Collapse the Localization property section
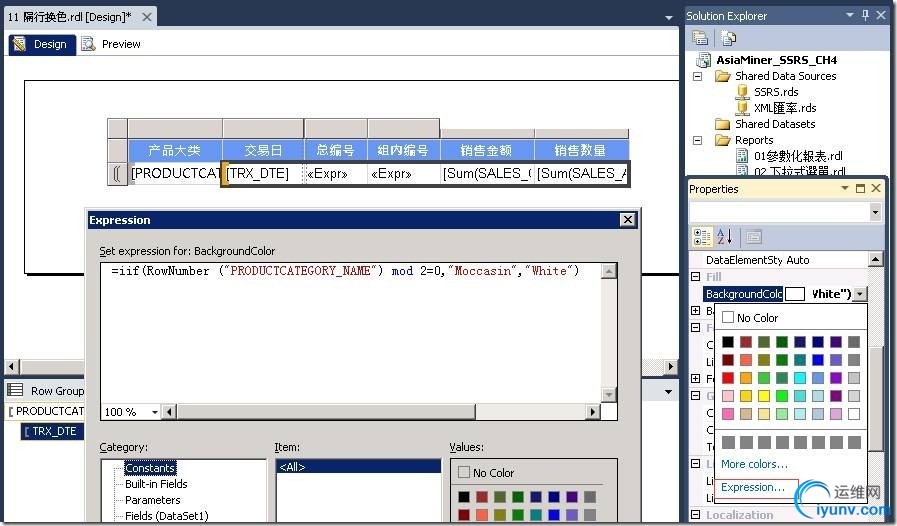This screenshot has height=526, width=897. pyautogui.click(x=696, y=515)
